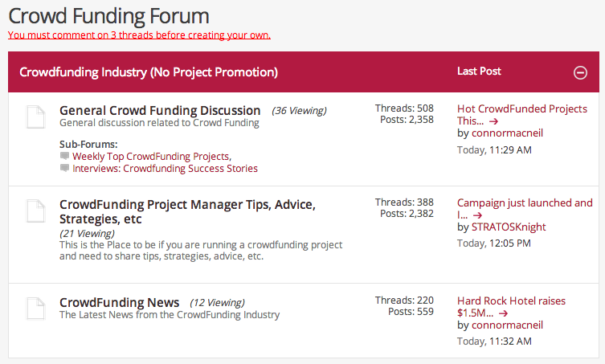Open Campaign just launched and I... thread
Screen dimensions: 605x364
525,203
